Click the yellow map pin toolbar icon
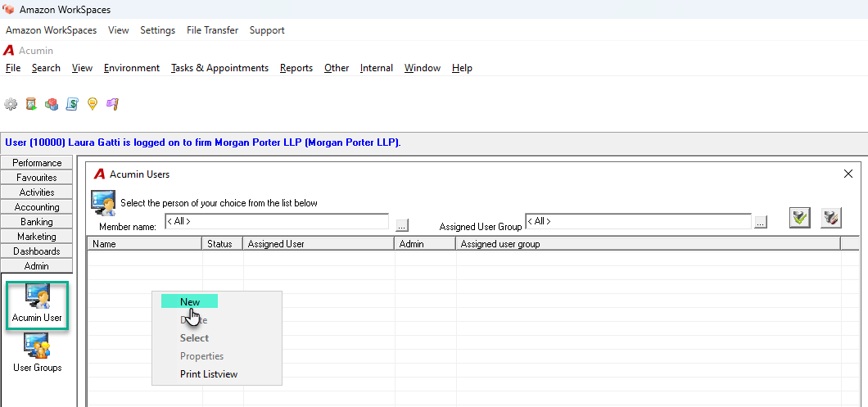Viewport: 868px width, 407px height. pyautogui.click(x=93, y=103)
